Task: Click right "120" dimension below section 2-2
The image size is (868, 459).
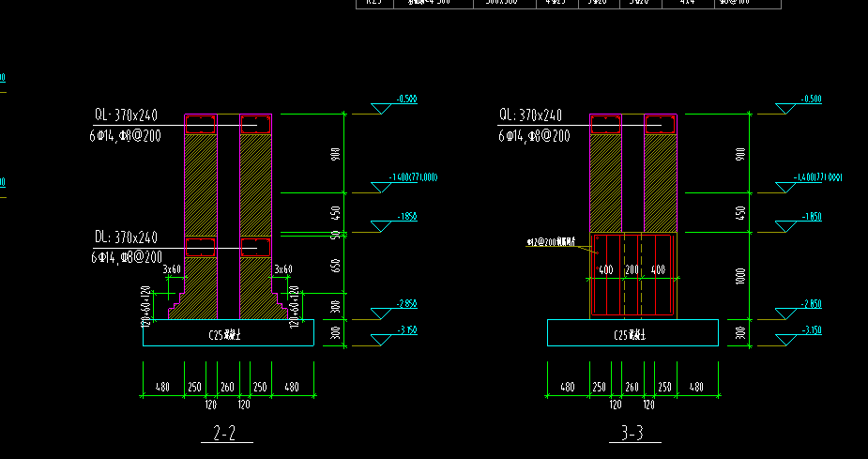Action: click(244, 405)
